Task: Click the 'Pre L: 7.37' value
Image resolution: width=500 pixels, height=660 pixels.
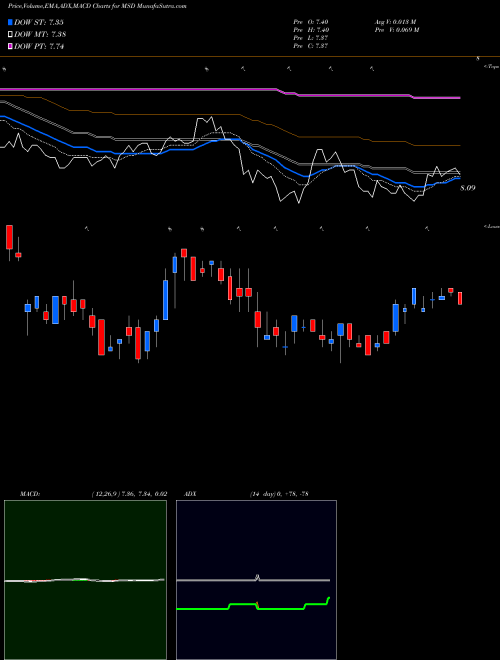Action: 311,38
